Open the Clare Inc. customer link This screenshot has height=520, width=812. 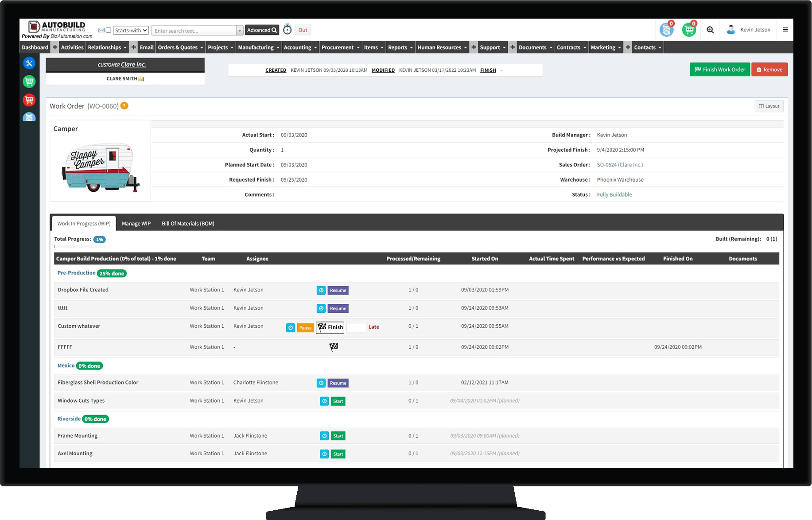[x=133, y=65]
